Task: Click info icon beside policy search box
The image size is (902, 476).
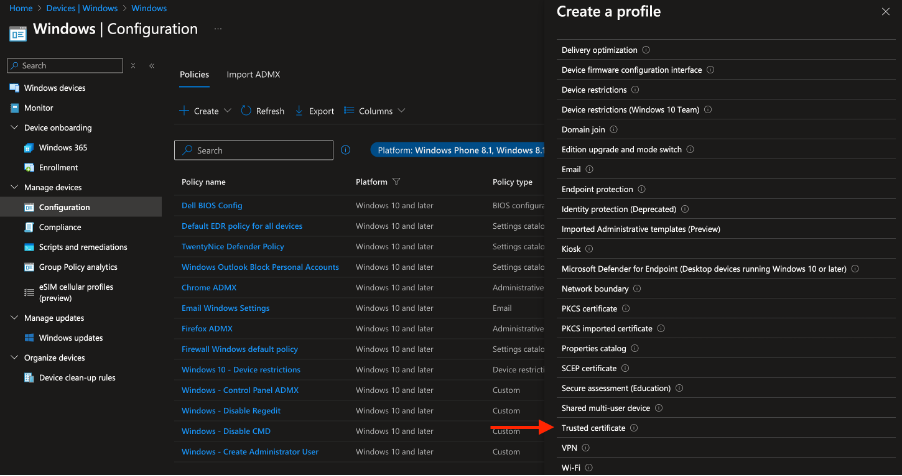Action: click(345, 150)
